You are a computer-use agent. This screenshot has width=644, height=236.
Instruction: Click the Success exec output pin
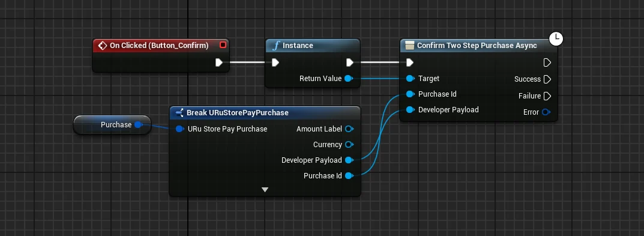pyautogui.click(x=547, y=79)
